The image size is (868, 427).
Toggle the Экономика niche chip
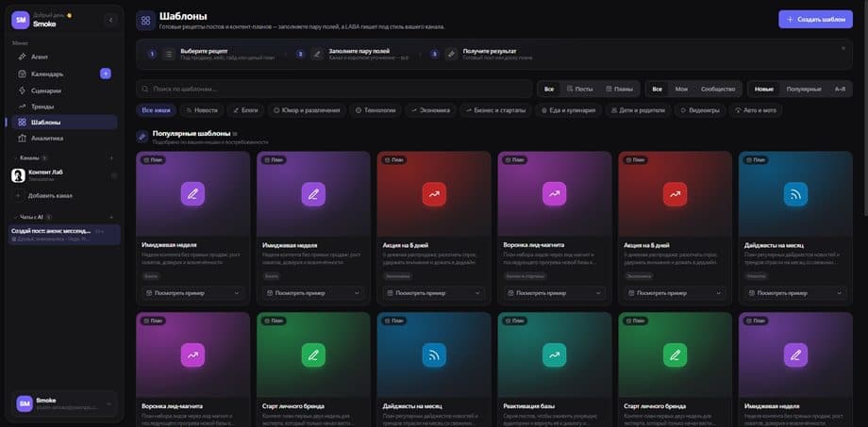(x=430, y=110)
